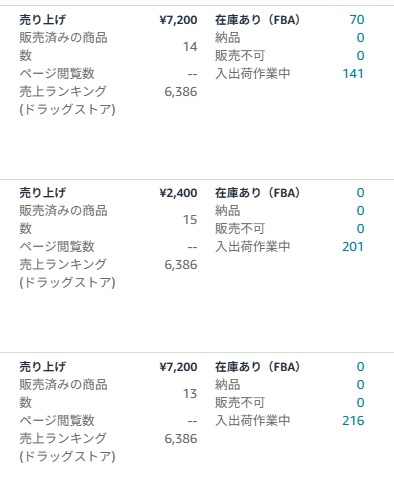Select the ¥7,200 sales value in first row
The width and height of the screenshot is (394, 487).
coord(178,20)
